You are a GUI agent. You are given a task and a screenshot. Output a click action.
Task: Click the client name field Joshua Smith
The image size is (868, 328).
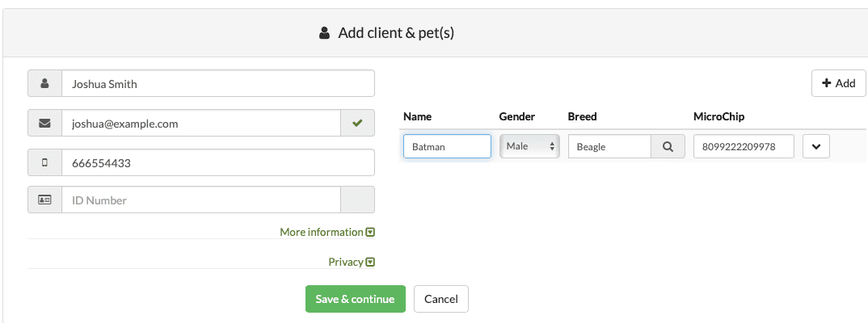coord(218,83)
